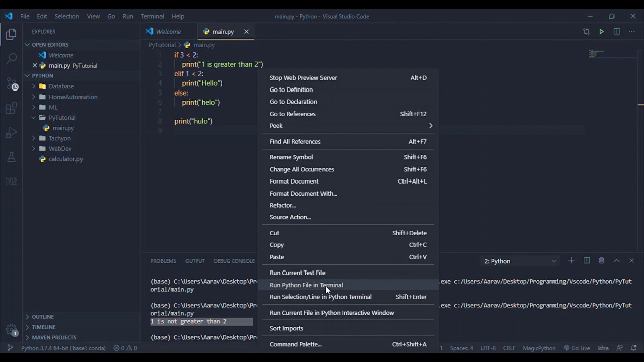The height and width of the screenshot is (362, 644).
Task: Split the editor right
Action: coord(617,32)
